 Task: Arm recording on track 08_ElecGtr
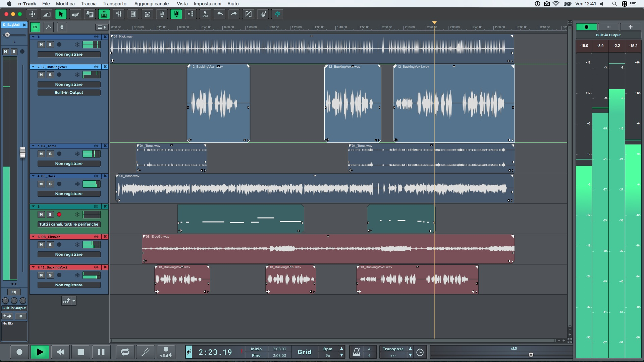59,245
